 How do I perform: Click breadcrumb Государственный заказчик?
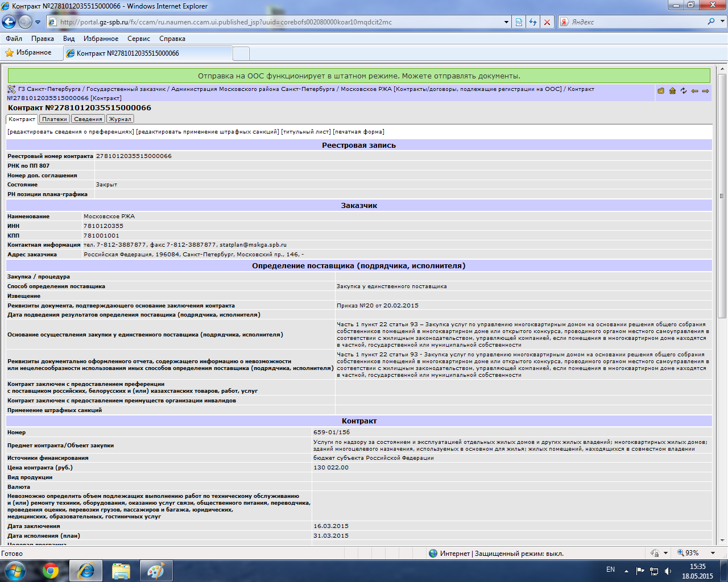click(x=126, y=89)
